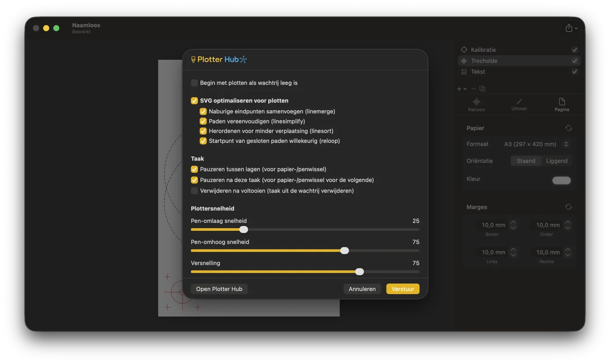
Task: Click the pen icon beside Plotter Hub title
Action: pos(193,59)
